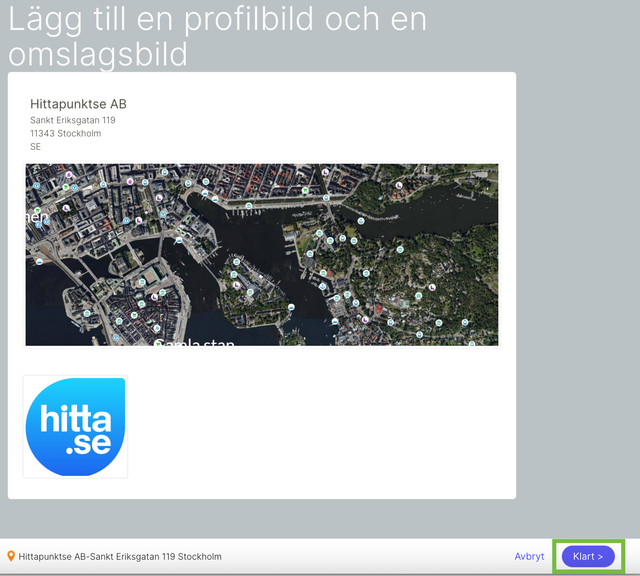Viewport: 640px width, 576px height.
Task: Click the orange location pin icon
Action: (11, 556)
